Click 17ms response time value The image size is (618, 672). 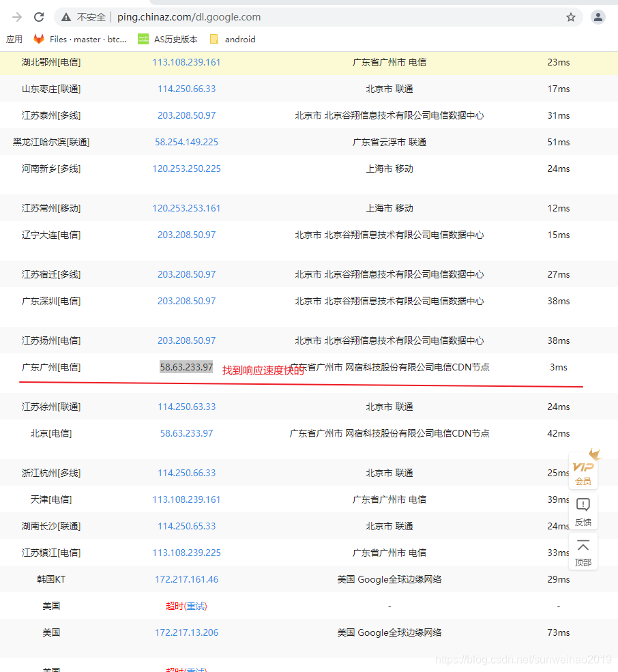click(559, 89)
